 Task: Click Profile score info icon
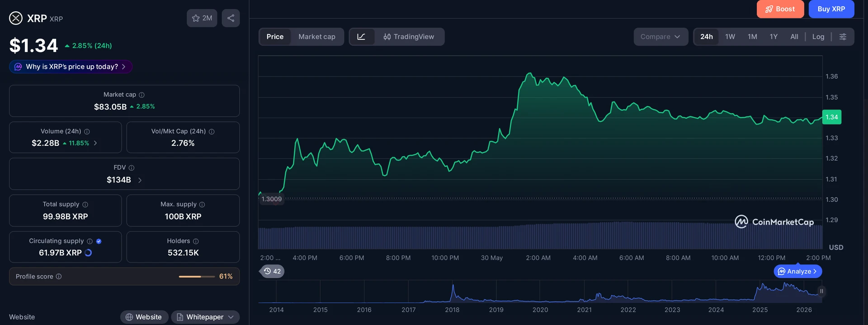59,277
